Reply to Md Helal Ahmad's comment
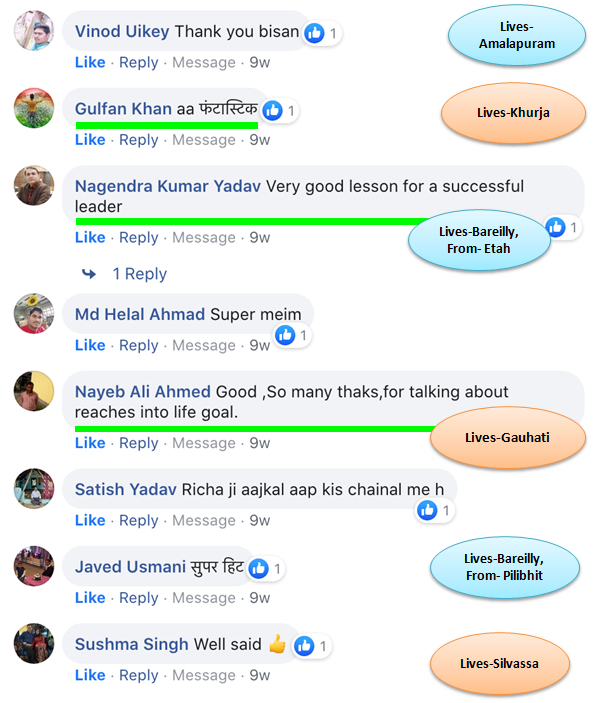This screenshot has width=597, height=703. click(138, 345)
